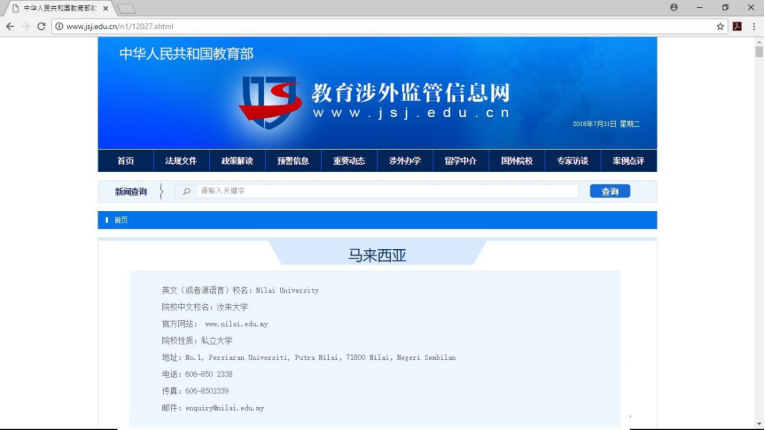Image resolution: width=765 pixels, height=430 pixels.
Task: Click the phone number 606-850 2338
Action: [209, 374]
